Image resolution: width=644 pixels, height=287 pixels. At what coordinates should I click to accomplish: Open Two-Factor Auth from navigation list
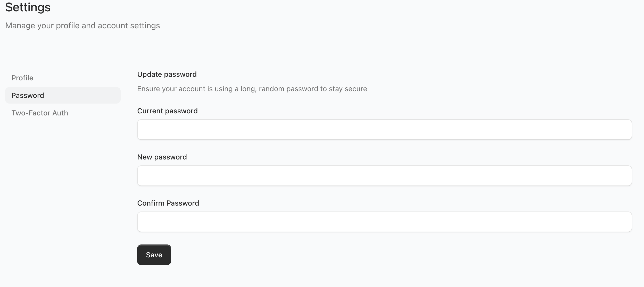(x=39, y=113)
